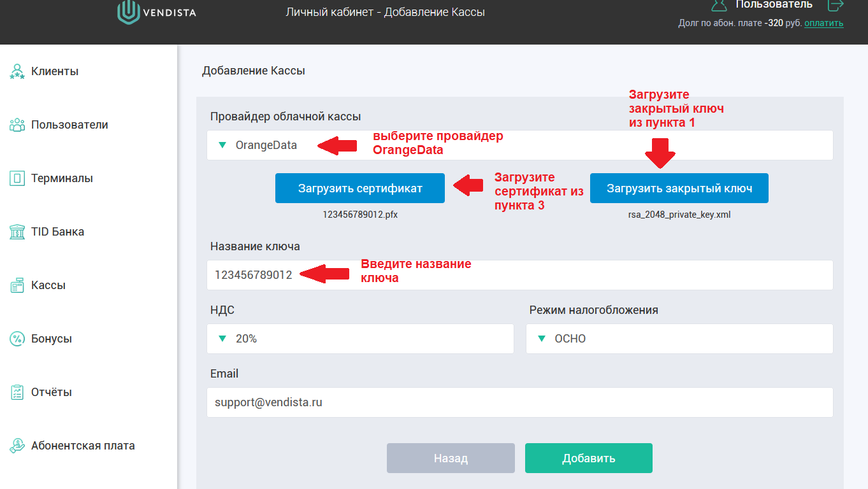The image size is (868, 489).
Task: Click the Кассы register icon
Action: point(17,285)
